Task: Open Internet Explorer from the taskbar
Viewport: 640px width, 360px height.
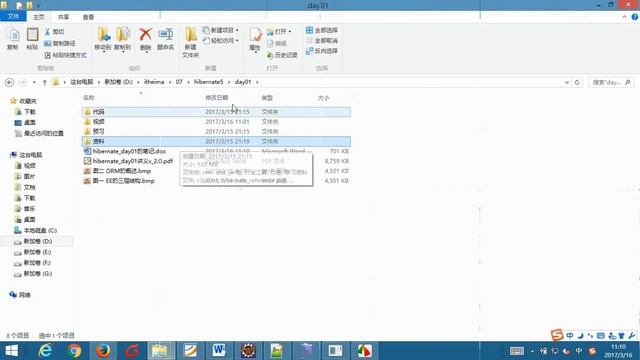Action: tap(45, 351)
